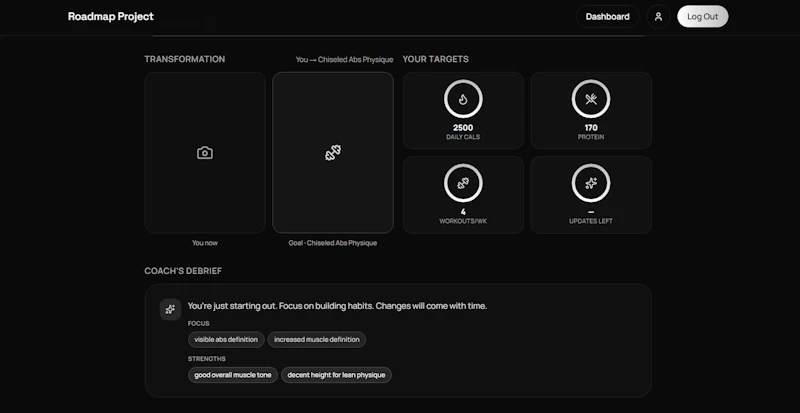Click the flame icon for Daily Cals
This screenshot has width=800, height=413.
[463, 99]
